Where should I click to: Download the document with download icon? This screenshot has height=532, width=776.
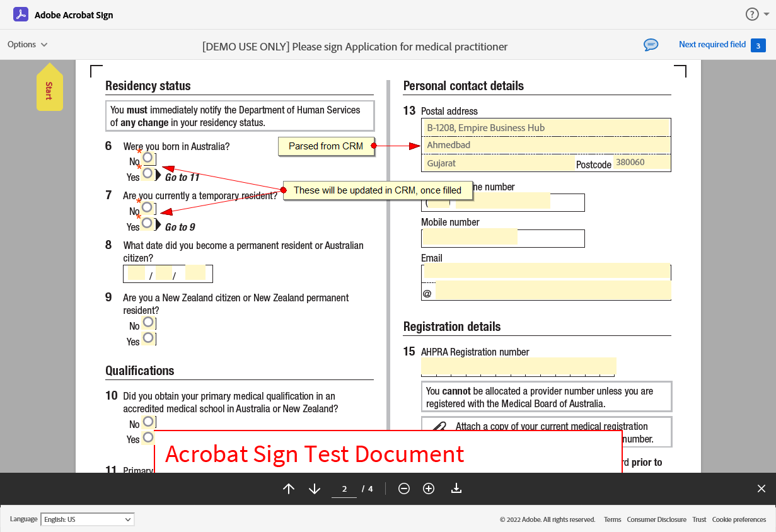(456, 489)
